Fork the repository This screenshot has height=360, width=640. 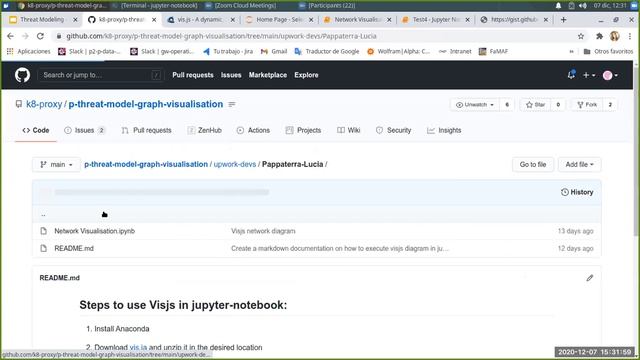point(587,105)
